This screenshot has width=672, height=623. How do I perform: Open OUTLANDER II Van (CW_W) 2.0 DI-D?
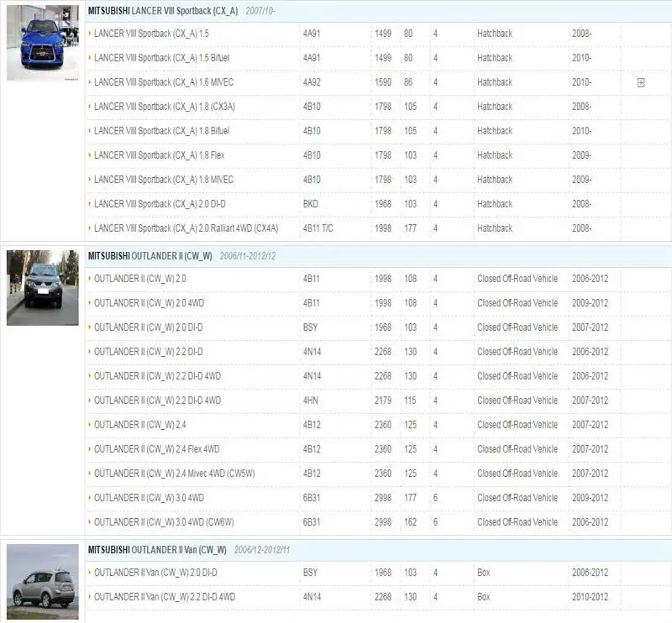click(x=155, y=573)
